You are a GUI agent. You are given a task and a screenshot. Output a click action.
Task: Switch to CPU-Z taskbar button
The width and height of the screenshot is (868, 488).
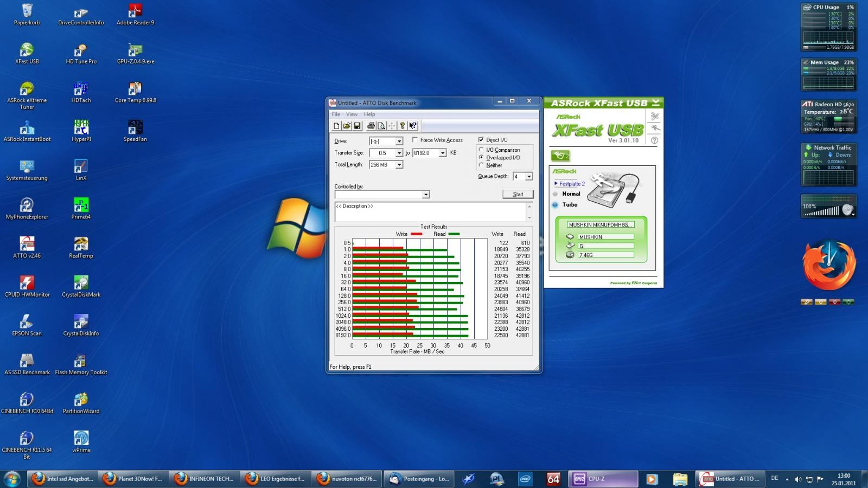coord(603,479)
